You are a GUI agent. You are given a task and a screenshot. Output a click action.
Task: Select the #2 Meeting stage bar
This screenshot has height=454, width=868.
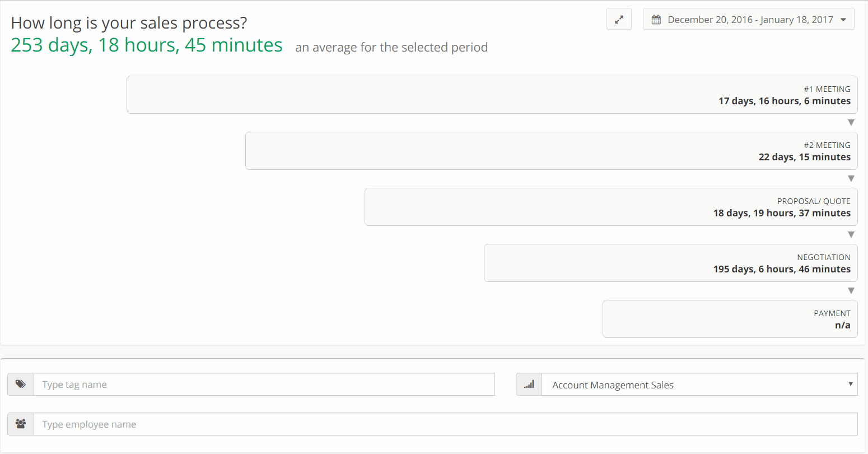(x=552, y=151)
